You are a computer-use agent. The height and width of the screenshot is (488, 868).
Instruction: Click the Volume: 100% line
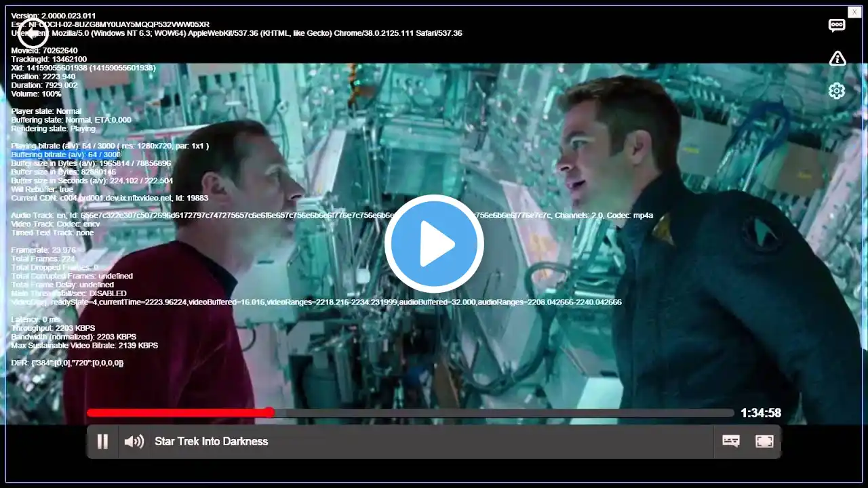pyautogui.click(x=37, y=94)
